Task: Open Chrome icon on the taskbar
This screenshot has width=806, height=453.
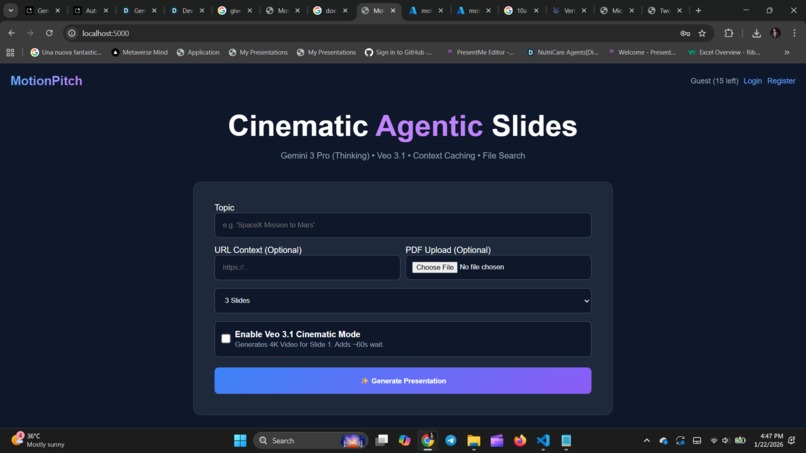Action: coord(428,441)
